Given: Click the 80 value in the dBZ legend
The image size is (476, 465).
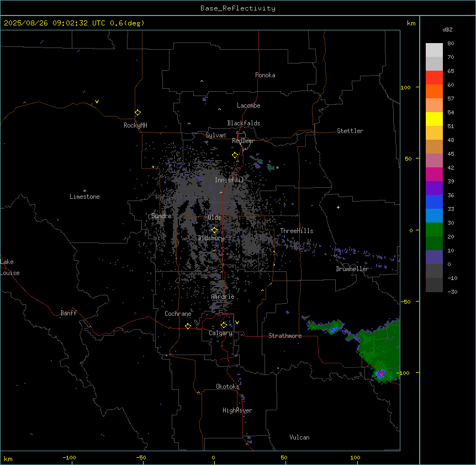Looking at the screenshot, I should coord(451,44).
